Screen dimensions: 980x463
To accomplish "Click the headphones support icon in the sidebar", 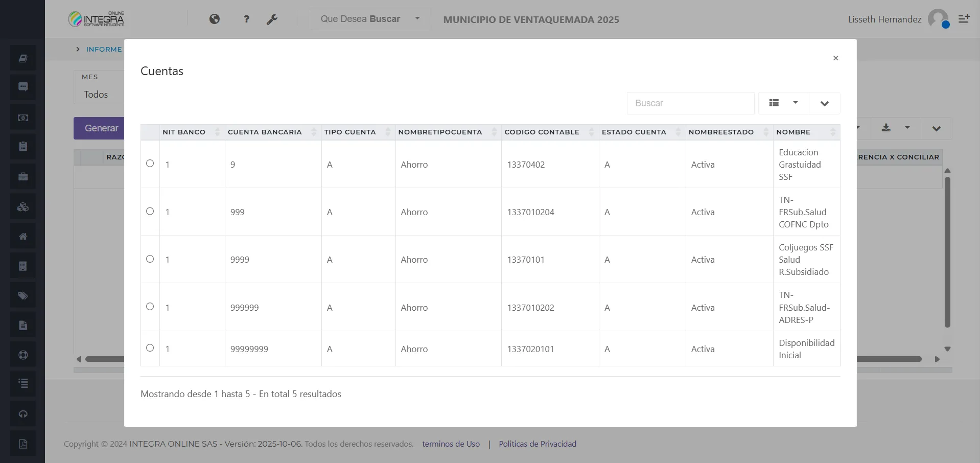I will pyautogui.click(x=22, y=413).
